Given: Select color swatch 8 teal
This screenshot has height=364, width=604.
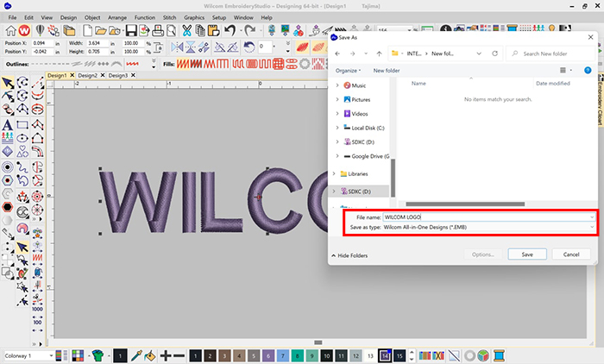Looking at the screenshot, I should coord(298,355).
